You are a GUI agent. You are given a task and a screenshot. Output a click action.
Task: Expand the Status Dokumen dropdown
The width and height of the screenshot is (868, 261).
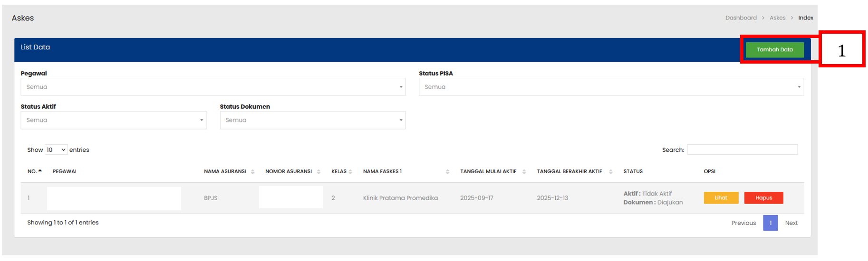click(x=312, y=120)
